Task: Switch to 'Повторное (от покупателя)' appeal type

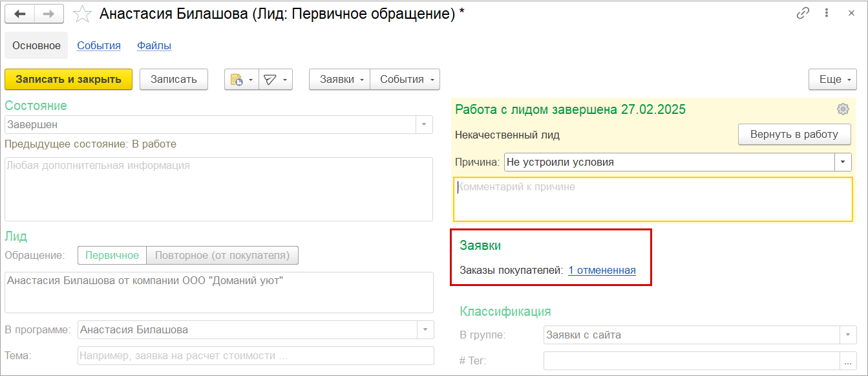Action: [222, 256]
